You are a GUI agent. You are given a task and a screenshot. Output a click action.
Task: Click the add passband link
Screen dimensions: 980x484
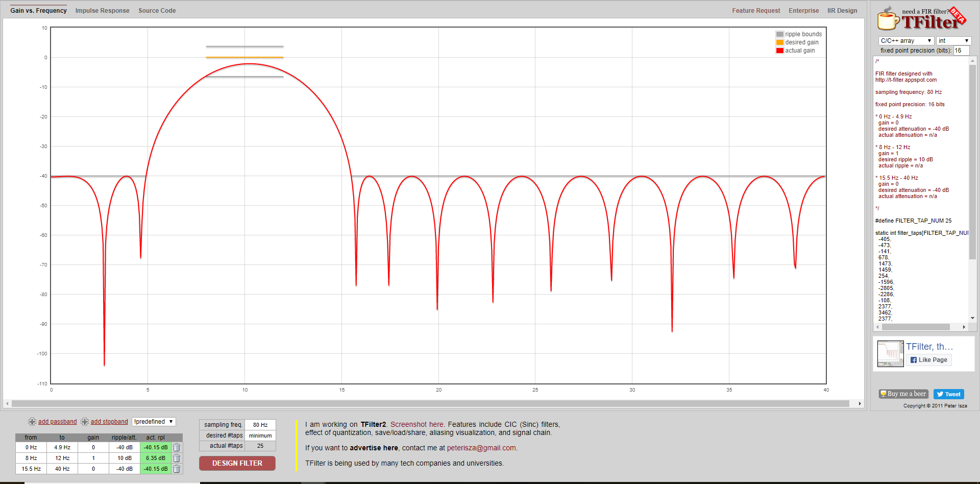click(x=57, y=422)
